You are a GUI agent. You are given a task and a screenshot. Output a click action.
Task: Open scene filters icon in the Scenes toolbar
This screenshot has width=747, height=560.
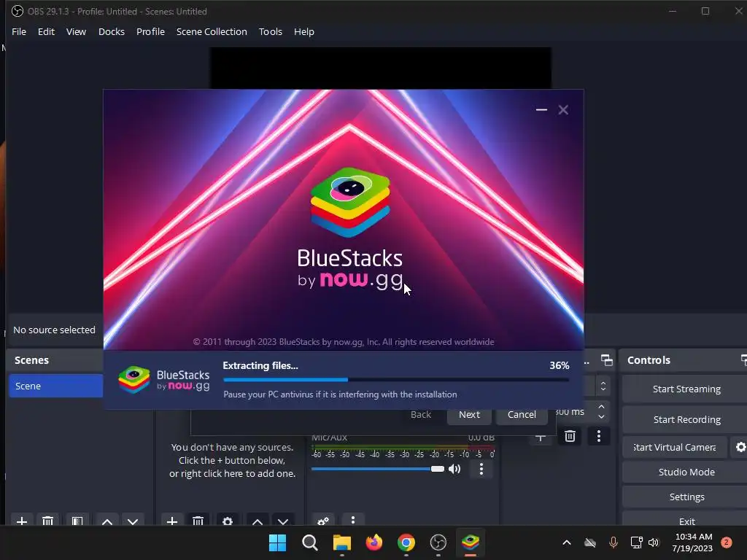point(77,521)
